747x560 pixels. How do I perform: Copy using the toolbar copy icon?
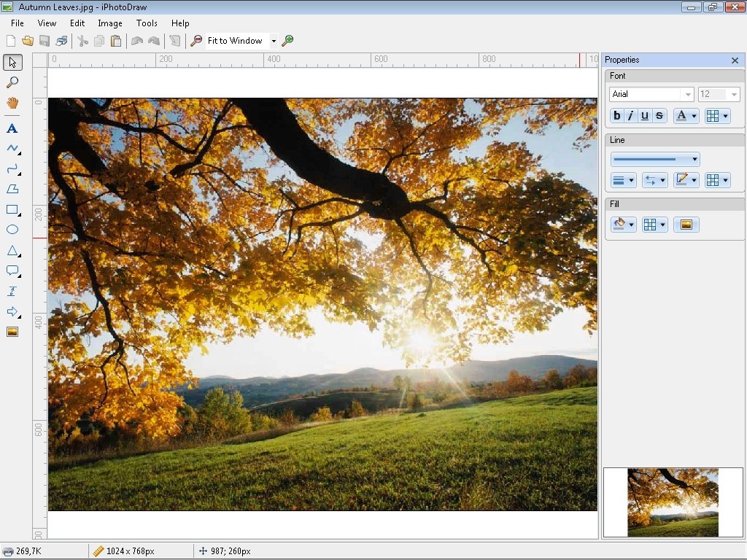click(x=99, y=41)
